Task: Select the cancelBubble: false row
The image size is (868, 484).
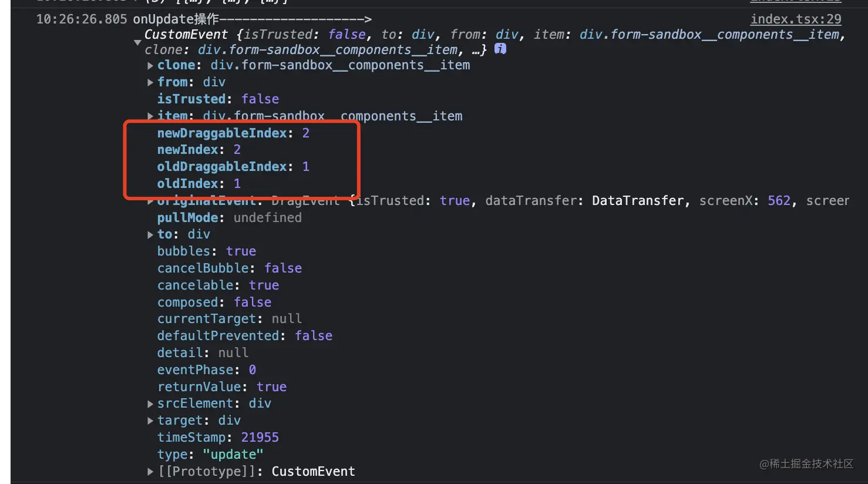Action: [230, 268]
